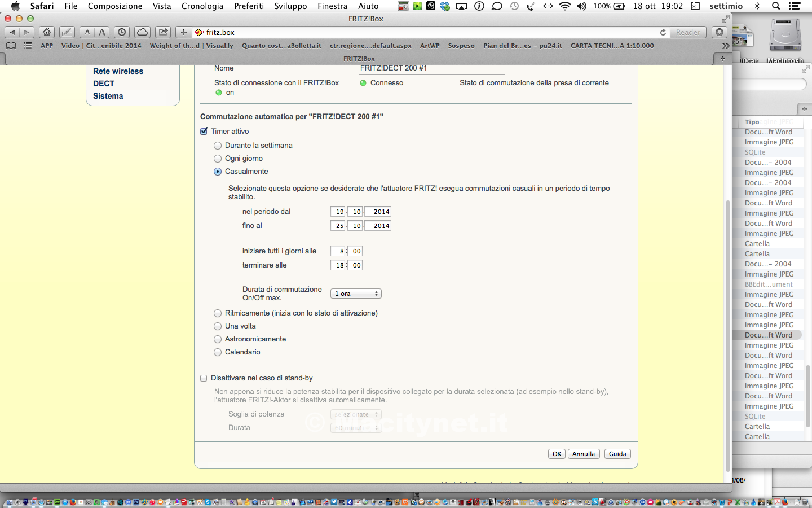The width and height of the screenshot is (812, 508).
Task: Open volume control in menu bar
Action: pos(581,6)
